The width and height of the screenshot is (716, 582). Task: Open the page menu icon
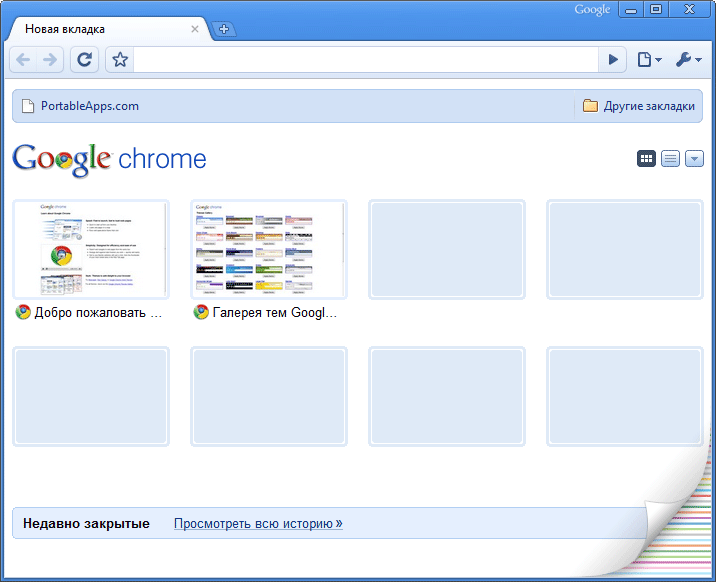click(x=649, y=59)
